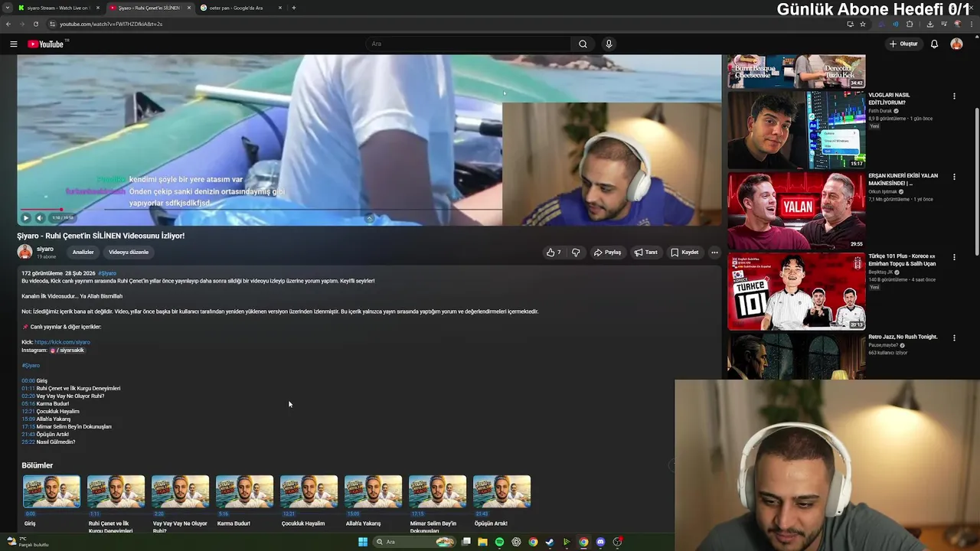Jump to timestamp 01:11 in the description

point(28,388)
